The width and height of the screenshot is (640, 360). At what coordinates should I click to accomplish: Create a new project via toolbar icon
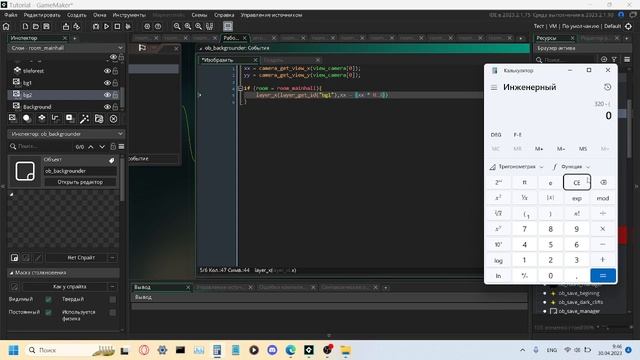click(25, 27)
